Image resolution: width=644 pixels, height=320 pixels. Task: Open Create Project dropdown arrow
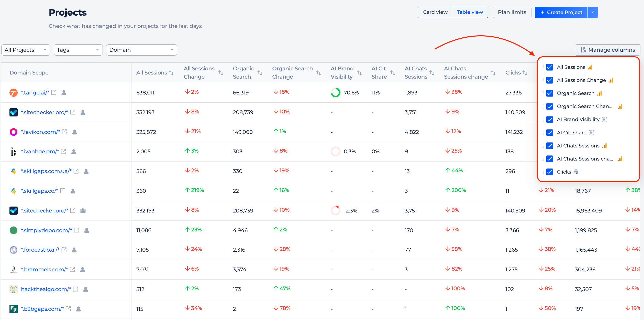[593, 12]
